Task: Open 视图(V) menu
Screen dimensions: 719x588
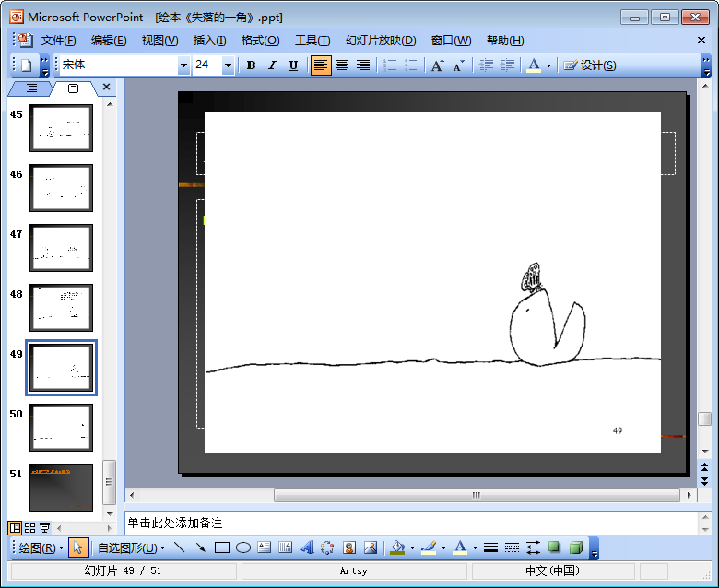Action: [x=159, y=41]
